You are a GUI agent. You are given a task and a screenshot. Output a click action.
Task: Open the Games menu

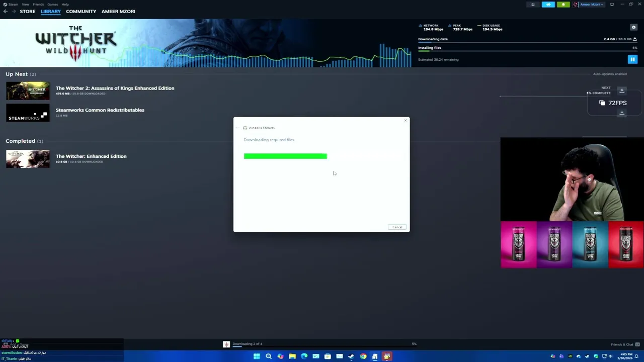pos(52,4)
